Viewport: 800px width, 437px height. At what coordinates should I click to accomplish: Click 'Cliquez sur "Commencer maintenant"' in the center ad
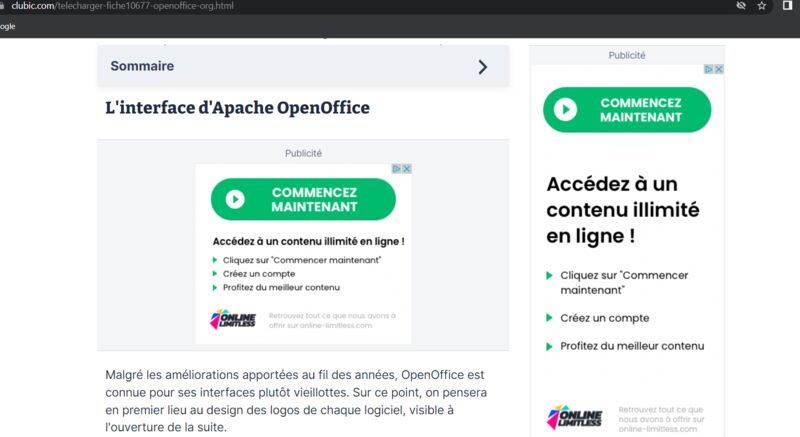point(302,260)
